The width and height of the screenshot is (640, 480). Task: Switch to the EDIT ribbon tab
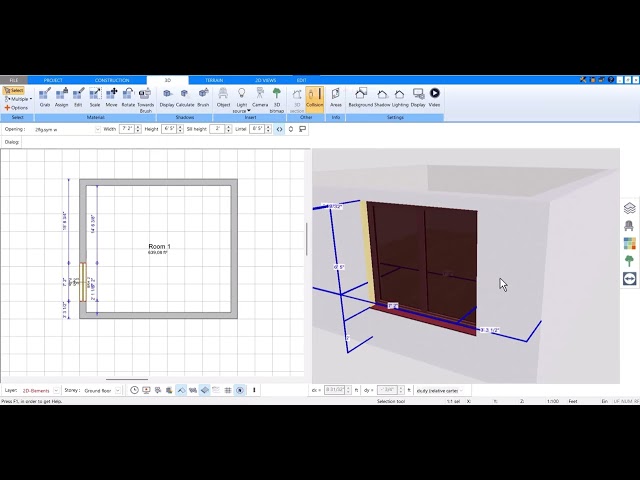(x=301, y=80)
